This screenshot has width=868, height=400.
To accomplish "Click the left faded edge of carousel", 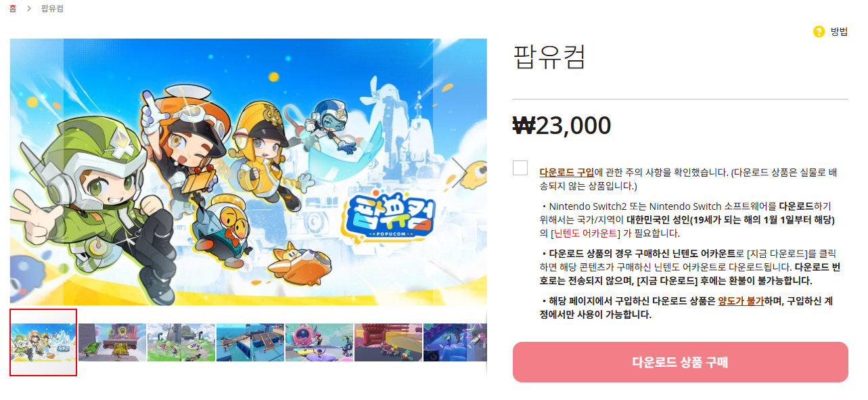I will point(37,172).
